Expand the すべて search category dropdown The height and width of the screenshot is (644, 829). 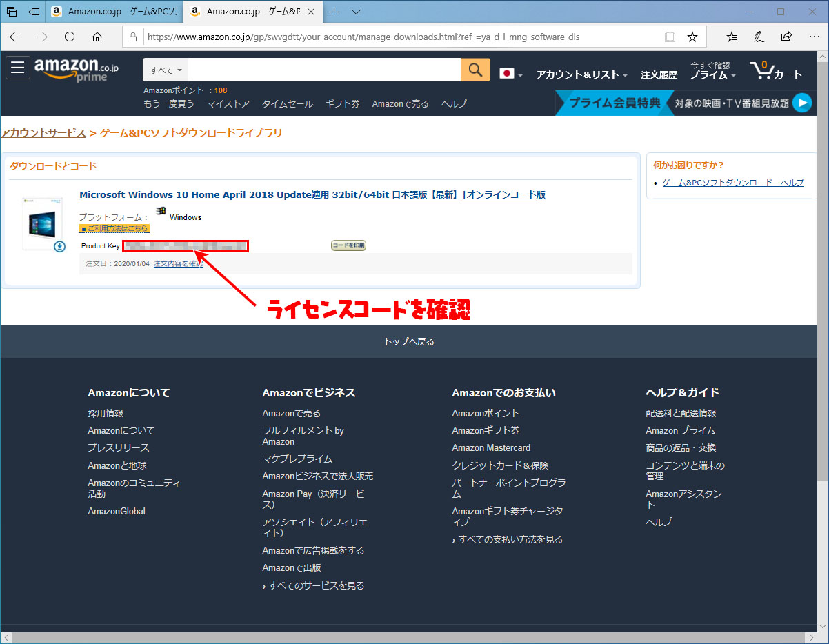click(166, 70)
